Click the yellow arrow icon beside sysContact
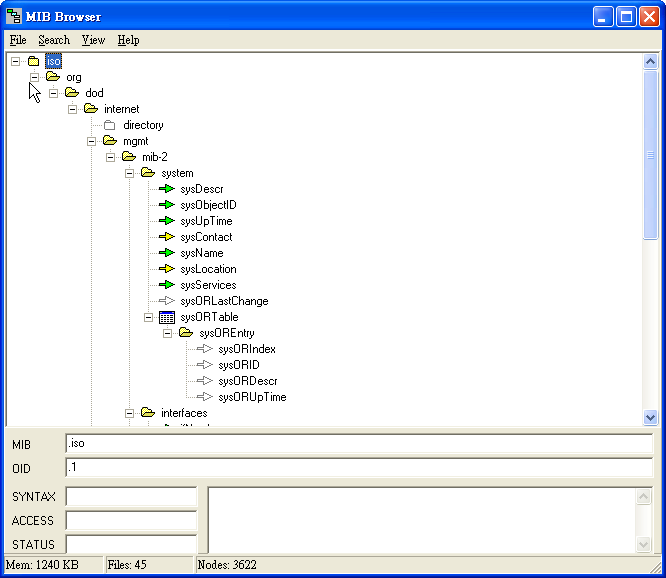The height and width of the screenshot is (578, 666). [x=167, y=237]
